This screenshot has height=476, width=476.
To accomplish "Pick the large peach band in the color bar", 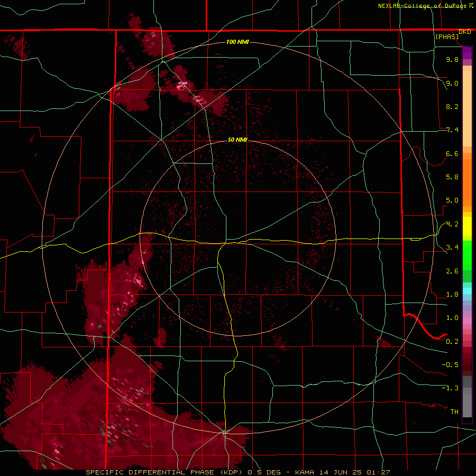I will pyautogui.click(x=467, y=109).
